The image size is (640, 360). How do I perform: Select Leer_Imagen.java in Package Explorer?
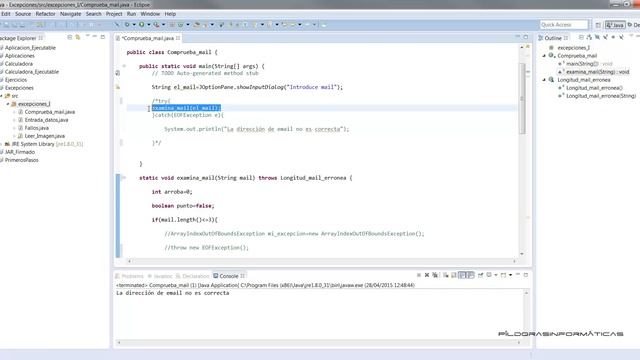[44, 136]
